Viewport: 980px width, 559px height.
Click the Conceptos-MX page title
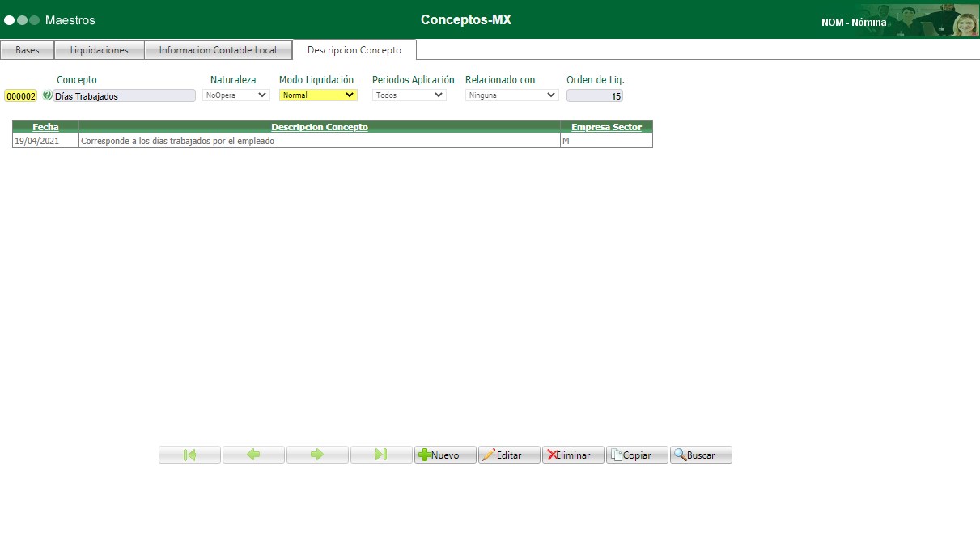point(466,19)
